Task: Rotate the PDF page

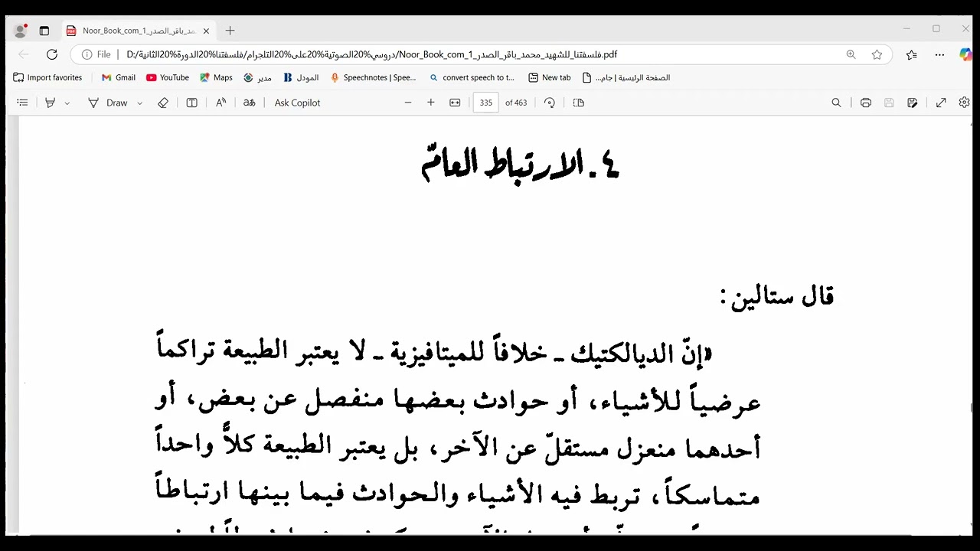Action: click(549, 103)
